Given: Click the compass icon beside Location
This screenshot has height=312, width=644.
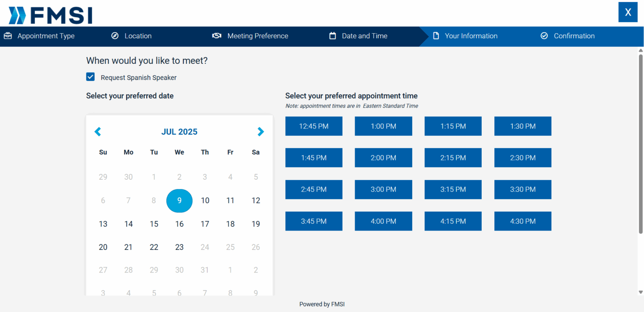Looking at the screenshot, I should 115,36.
